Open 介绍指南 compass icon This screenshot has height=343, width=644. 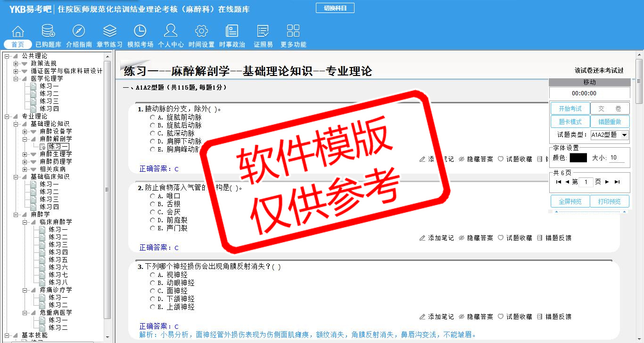(x=79, y=32)
